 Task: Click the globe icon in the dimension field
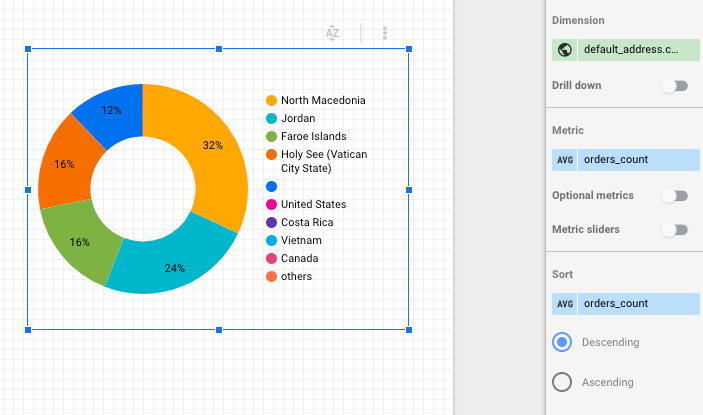click(x=564, y=50)
